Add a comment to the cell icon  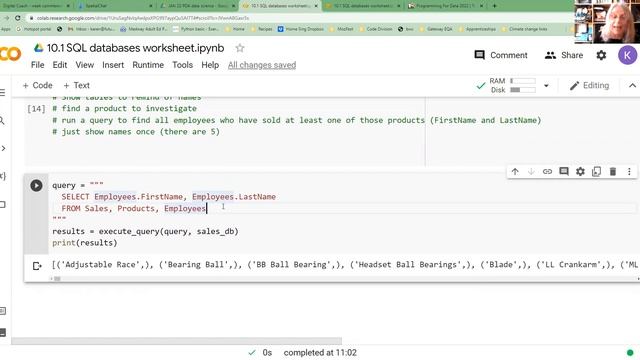point(564,171)
